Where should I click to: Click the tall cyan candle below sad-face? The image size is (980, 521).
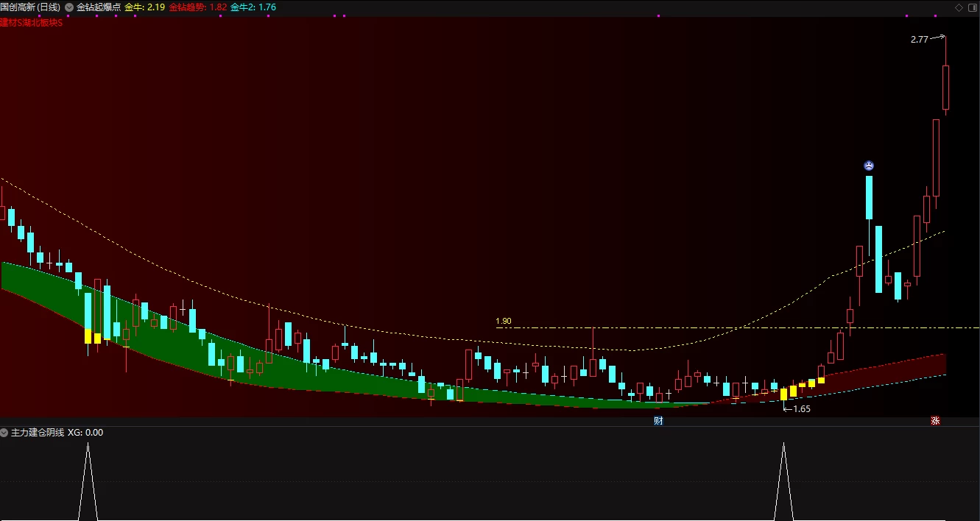pyautogui.click(x=870, y=196)
